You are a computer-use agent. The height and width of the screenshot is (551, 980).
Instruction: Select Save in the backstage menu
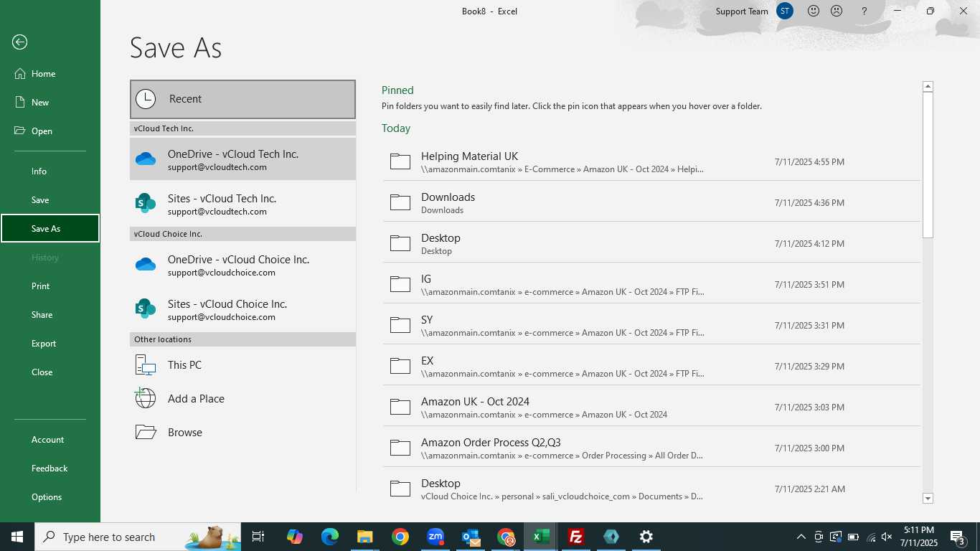(x=50, y=200)
